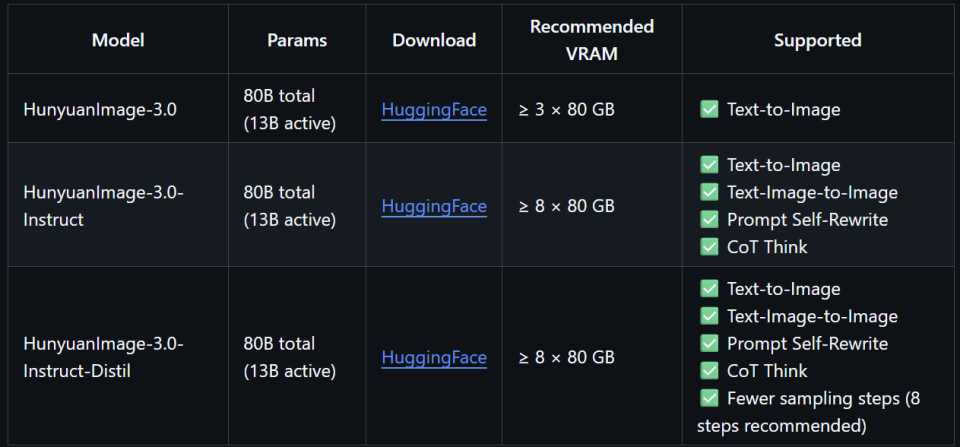Click the ≥ 3 × 80 GB VRAM cell

(566, 109)
